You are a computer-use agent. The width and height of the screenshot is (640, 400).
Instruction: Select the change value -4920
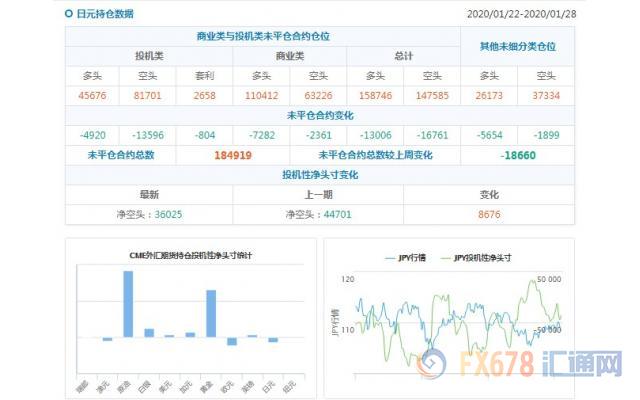click(x=93, y=136)
